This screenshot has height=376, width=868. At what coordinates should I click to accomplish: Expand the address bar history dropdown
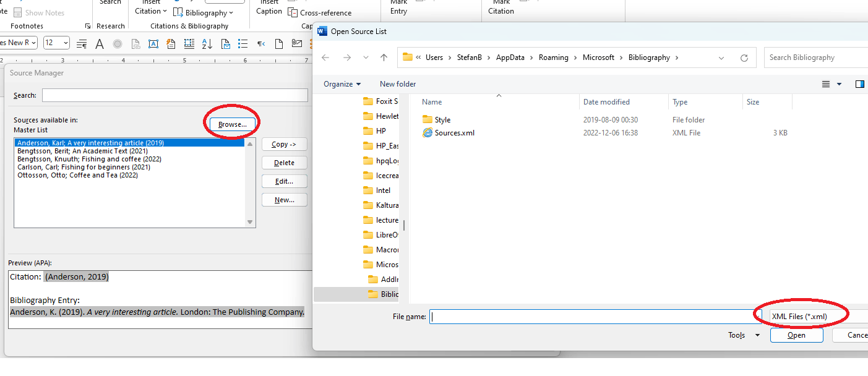coord(721,58)
